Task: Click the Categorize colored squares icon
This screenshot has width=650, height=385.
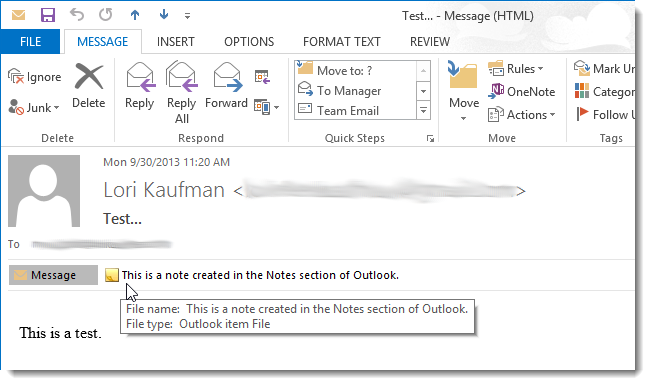Action: tap(582, 91)
